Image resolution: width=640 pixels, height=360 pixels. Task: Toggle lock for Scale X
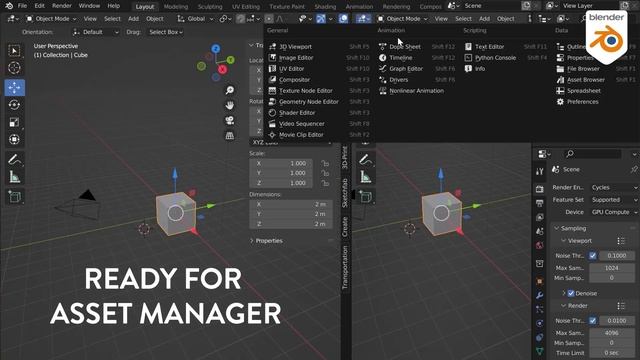[325, 163]
